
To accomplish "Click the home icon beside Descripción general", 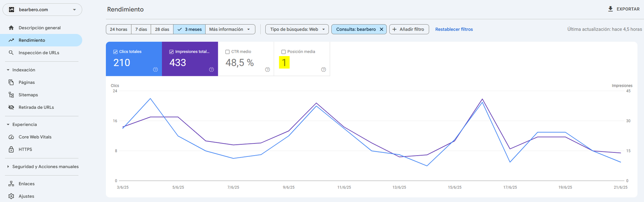I will pos(11,28).
